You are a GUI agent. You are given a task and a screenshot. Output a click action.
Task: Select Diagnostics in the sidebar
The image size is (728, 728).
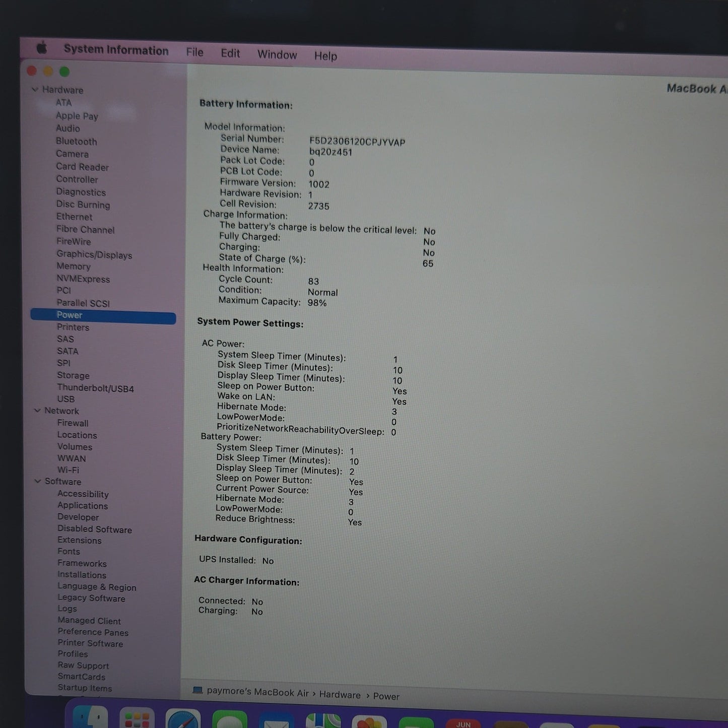pos(81,192)
